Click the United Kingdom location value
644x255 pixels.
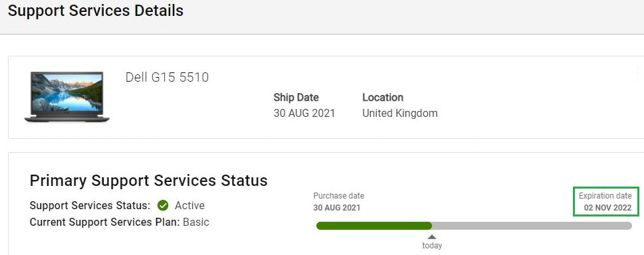pyautogui.click(x=400, y=114)
